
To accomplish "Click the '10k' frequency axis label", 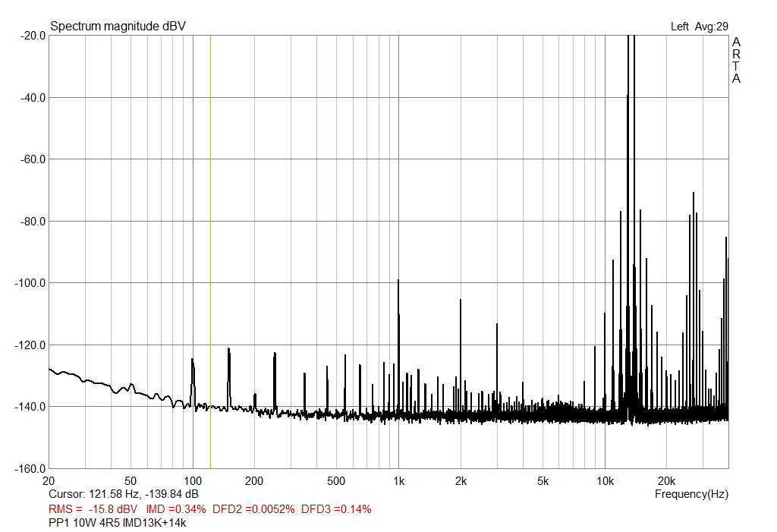I will click(x=605, y=481).
